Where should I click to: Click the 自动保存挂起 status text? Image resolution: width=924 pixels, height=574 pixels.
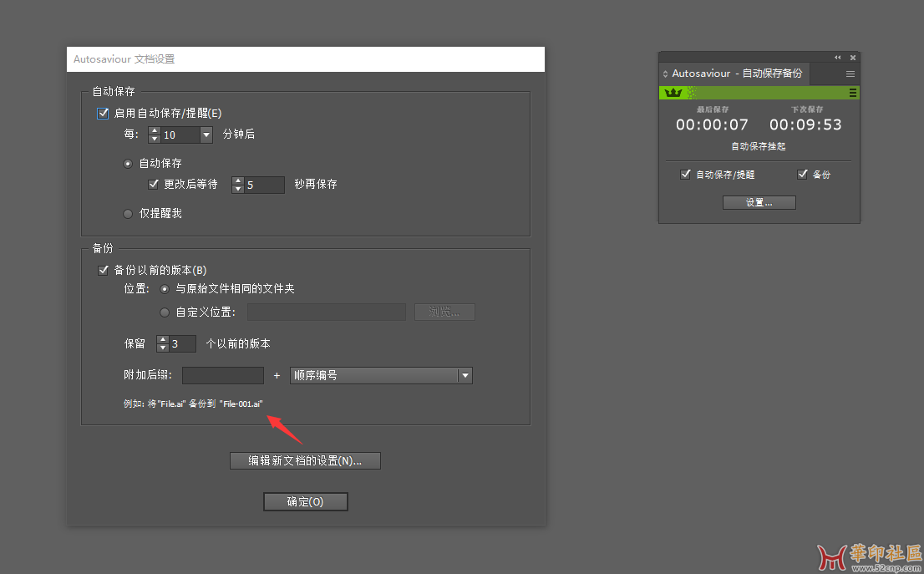759,146
